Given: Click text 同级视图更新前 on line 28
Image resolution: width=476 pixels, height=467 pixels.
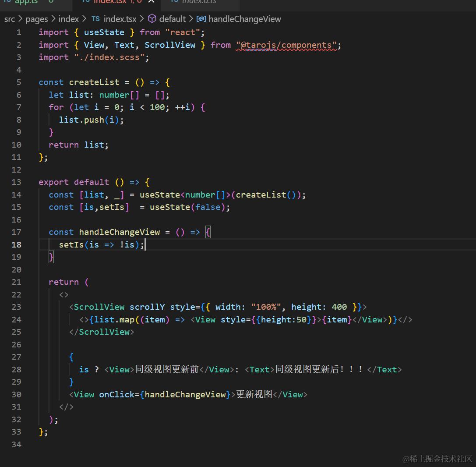Looking at the screenshot, I should click(x=167, y=370).
